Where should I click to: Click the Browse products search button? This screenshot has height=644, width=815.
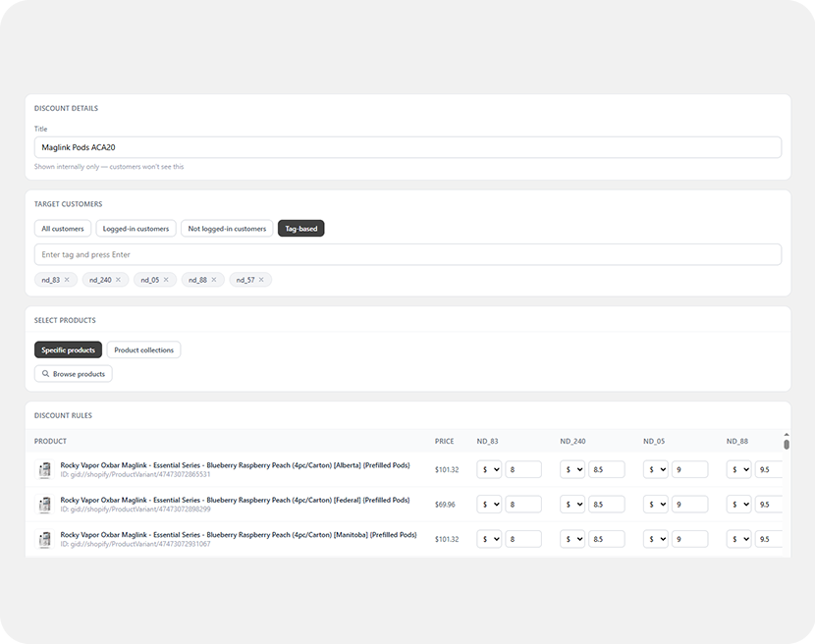74,374
